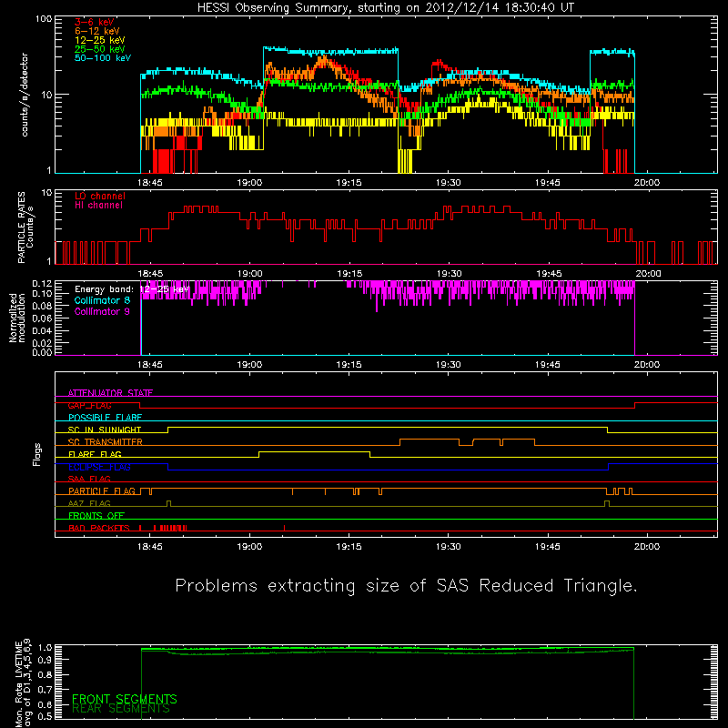Screen dimensions: 728x728
Task: Select the 3-6 keV legend label
Action: (95, 22)
